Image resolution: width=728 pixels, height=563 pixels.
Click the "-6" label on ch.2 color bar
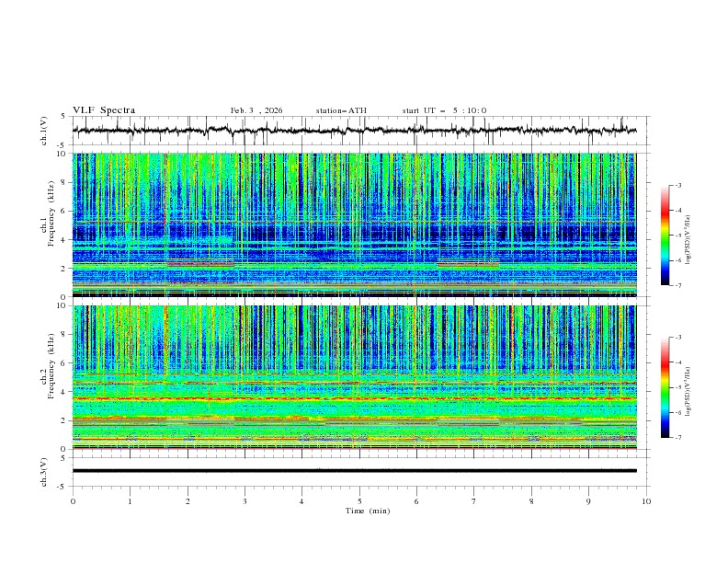point(677,412)
